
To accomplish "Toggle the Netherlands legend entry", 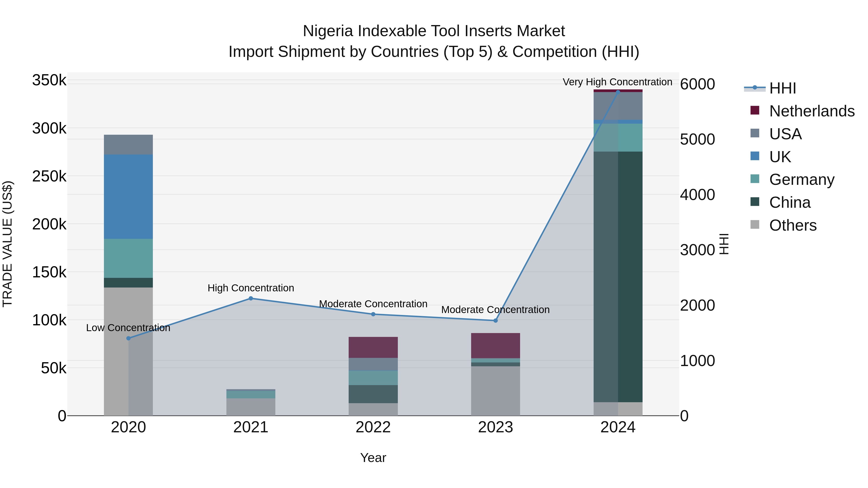I will pyautogui.click(x=802, y=111).
